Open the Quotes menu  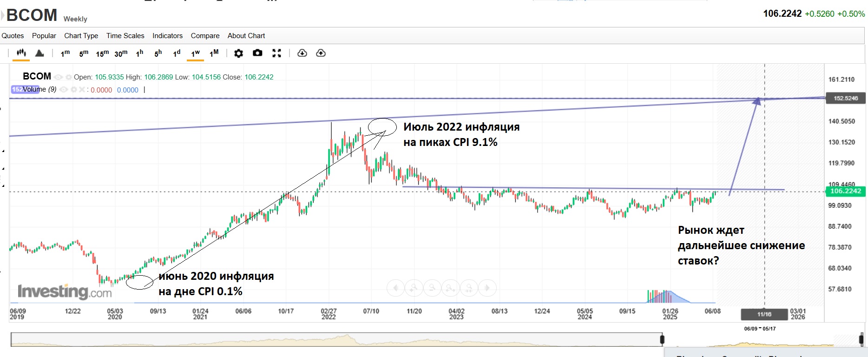[x=13, y=36]
